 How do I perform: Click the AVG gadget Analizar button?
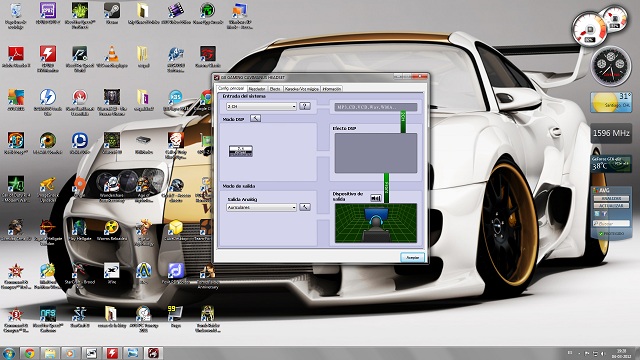pyautogui.click(x=611, y=198)
